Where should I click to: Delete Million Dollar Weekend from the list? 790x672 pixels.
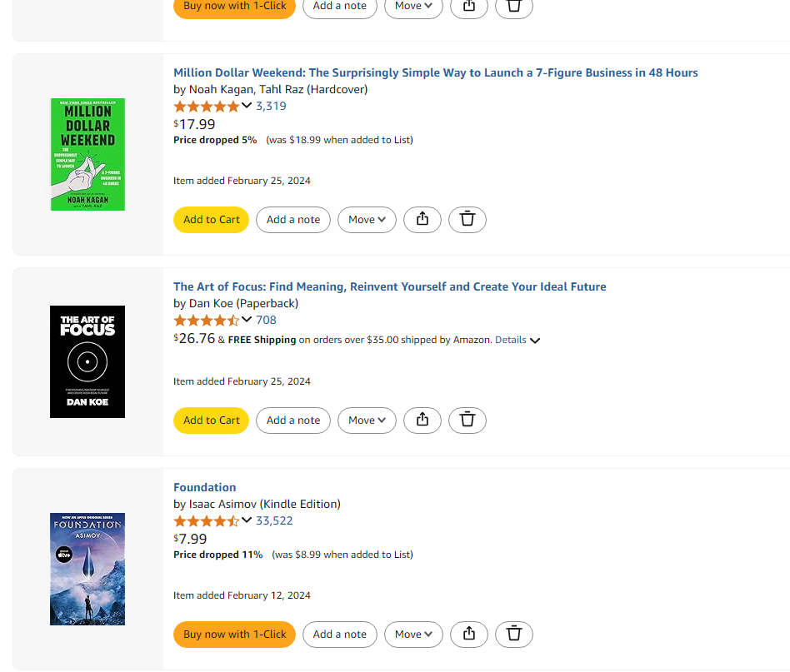467,220
